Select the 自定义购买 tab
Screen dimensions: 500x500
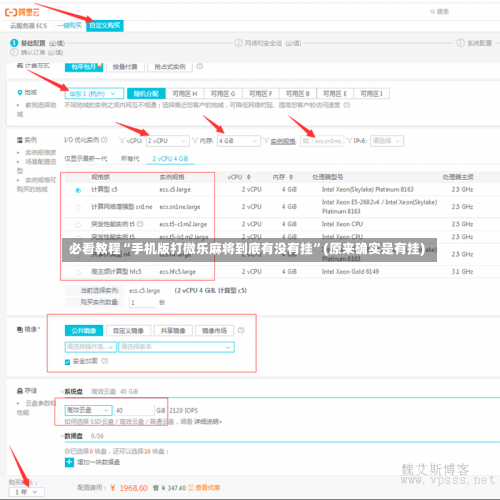pyautogui.click(x=105, y=25)
